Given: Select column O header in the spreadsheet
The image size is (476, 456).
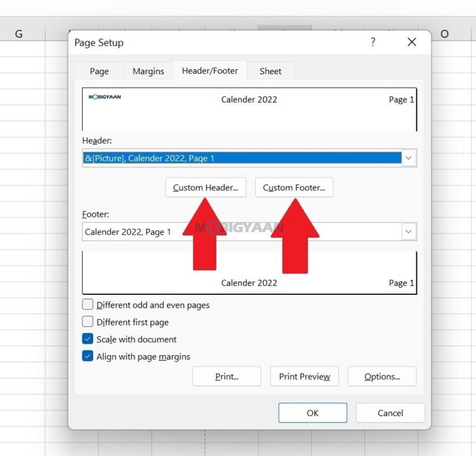Looking at the screenshot, I should (x=444, y=34).
